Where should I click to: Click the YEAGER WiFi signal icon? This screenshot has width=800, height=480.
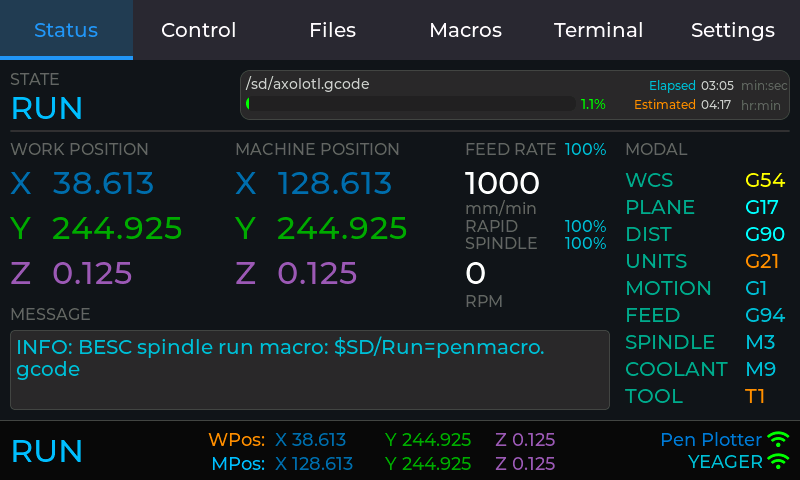click(778, 462)
